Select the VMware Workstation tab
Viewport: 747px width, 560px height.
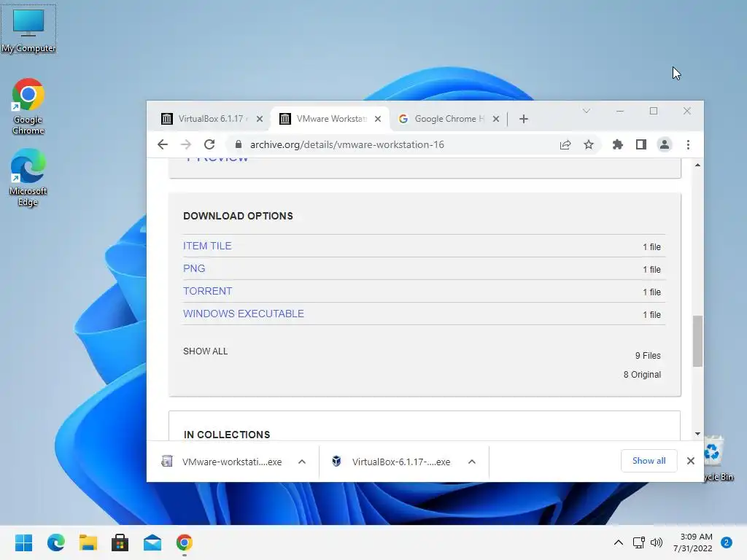coord(330,119)
